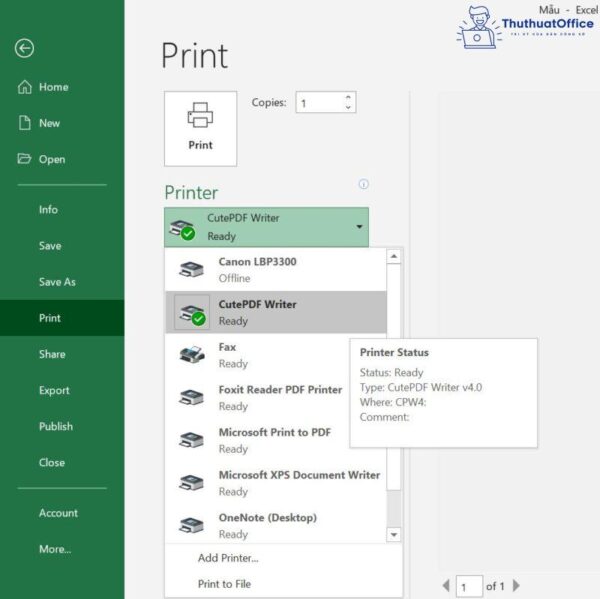Viewport: 600px width, 599px height.
Task: Click the Foxit Reader PDF Printer icon
Action: tap(191, 397)
